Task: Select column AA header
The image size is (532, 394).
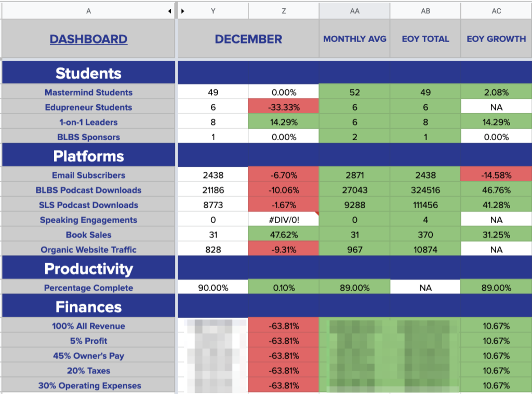Action: coord(354,10)
